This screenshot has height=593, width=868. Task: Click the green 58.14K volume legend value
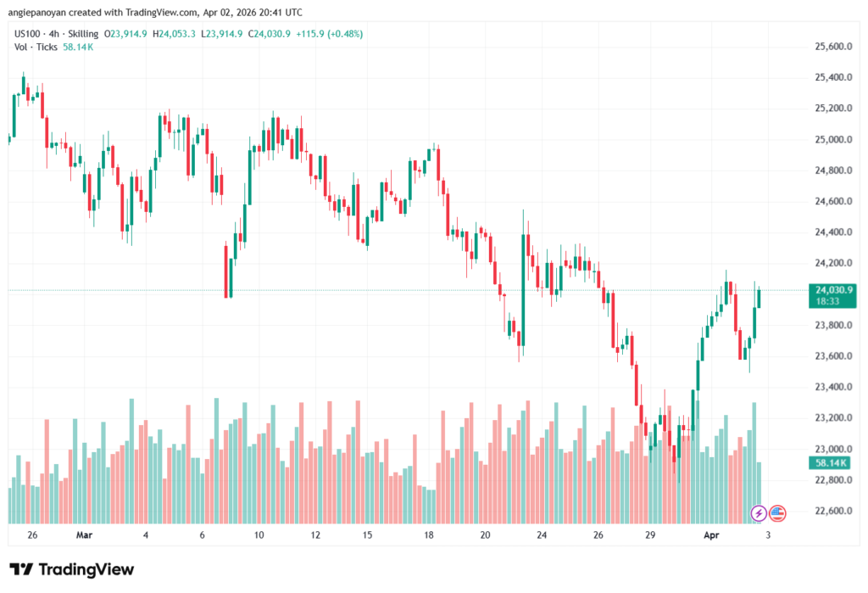click(77, 47)
